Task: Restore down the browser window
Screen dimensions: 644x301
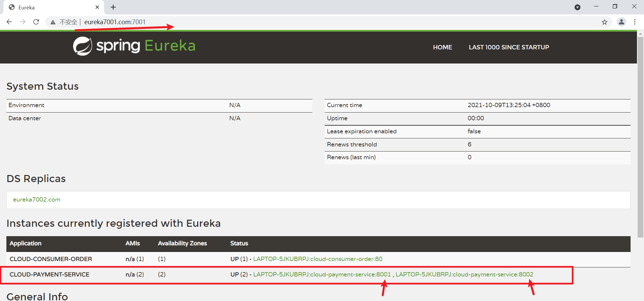Action: 615,6
